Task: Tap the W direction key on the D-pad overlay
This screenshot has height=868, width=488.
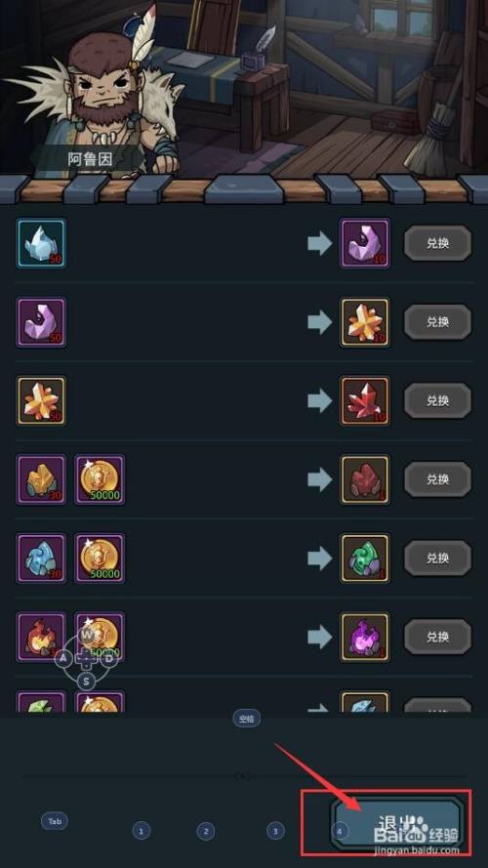Action: (x=86, y=635)
